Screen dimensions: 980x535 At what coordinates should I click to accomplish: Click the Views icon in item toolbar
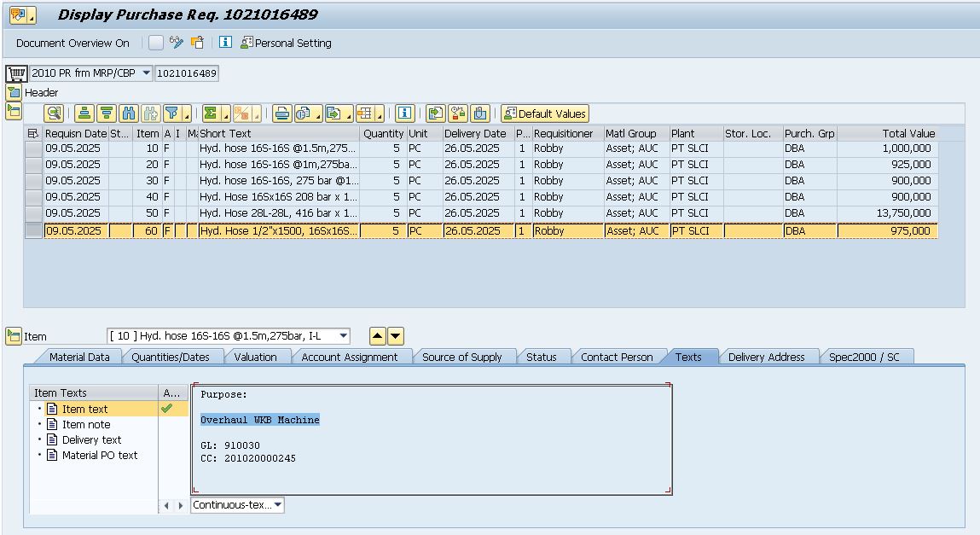[304, 113]
